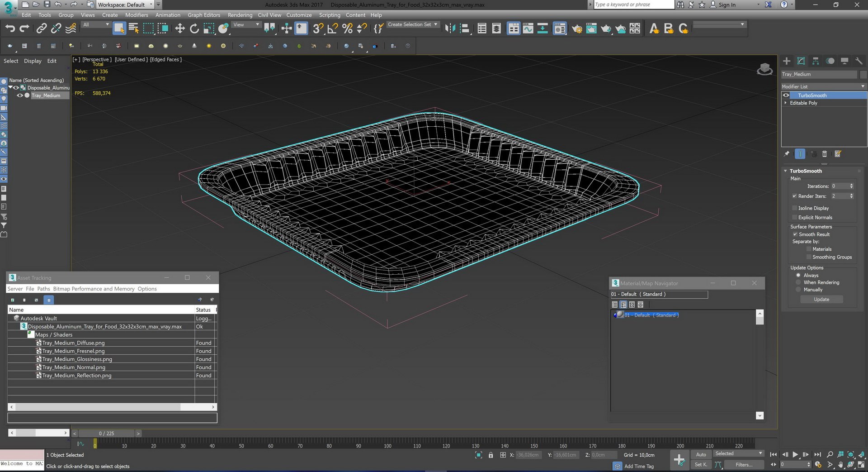Click the Undo arrow icon
Image resolution: width=868 pixels, height=472 pixels.
click(x=10, y=29)
